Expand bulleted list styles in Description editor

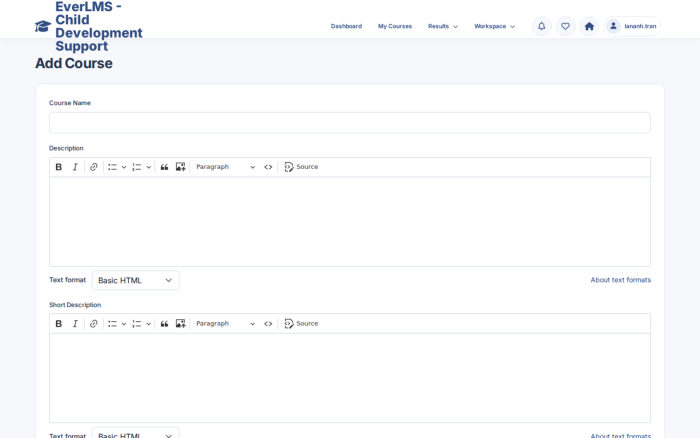tap(124, 167)
